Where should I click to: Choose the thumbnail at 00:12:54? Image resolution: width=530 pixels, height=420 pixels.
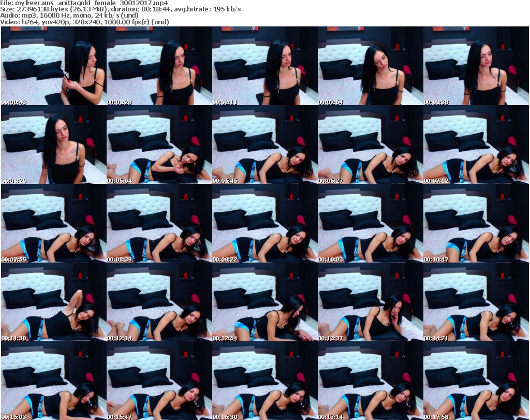pyautogui.click(x=264, y=301)
